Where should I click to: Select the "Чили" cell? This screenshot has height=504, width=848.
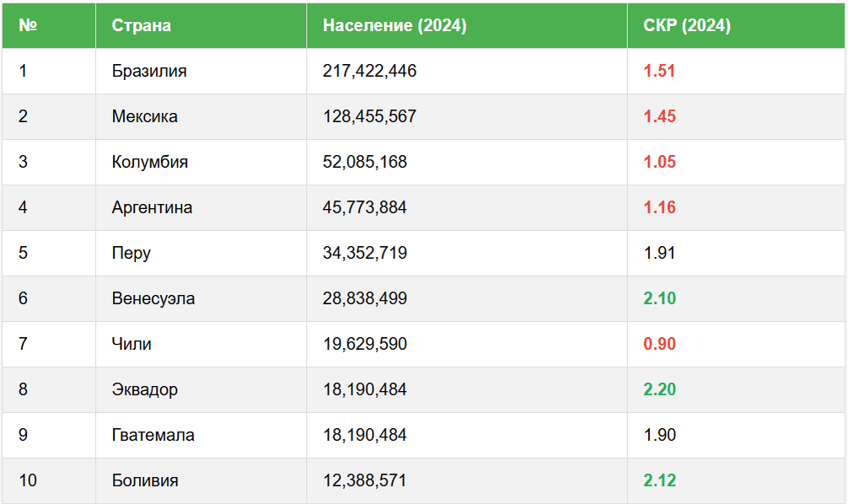click(x=131, y=344)
